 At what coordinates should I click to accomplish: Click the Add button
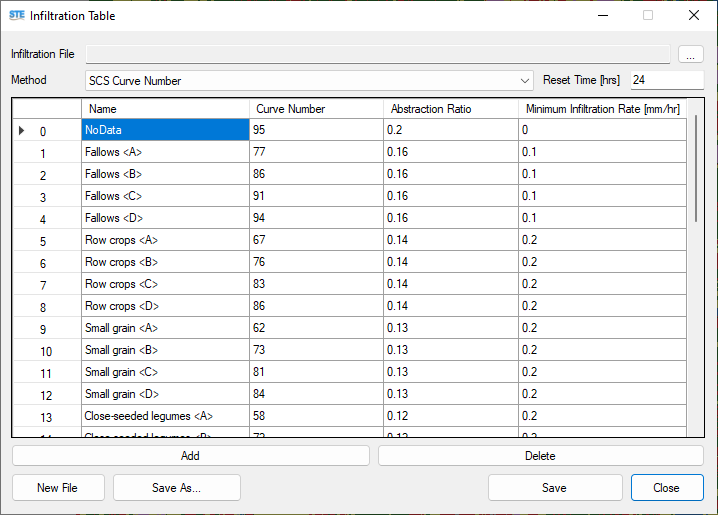point(190,456)
